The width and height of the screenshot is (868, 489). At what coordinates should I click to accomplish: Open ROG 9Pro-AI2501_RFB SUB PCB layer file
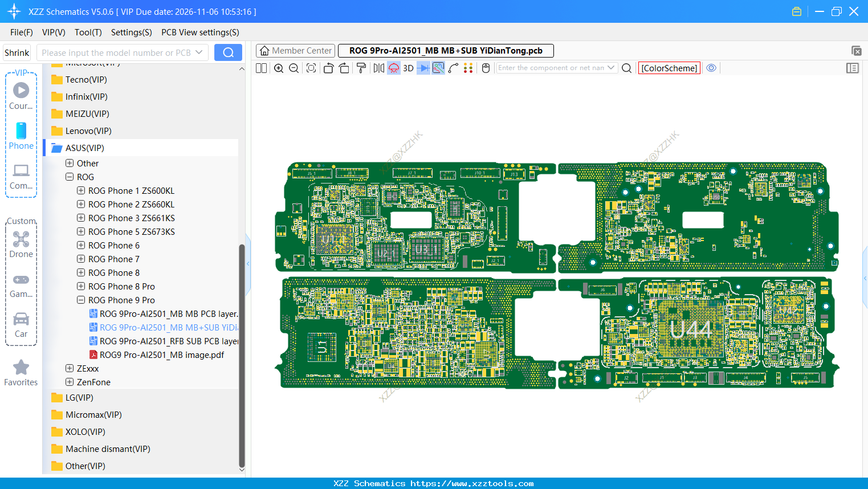point(164,341)
